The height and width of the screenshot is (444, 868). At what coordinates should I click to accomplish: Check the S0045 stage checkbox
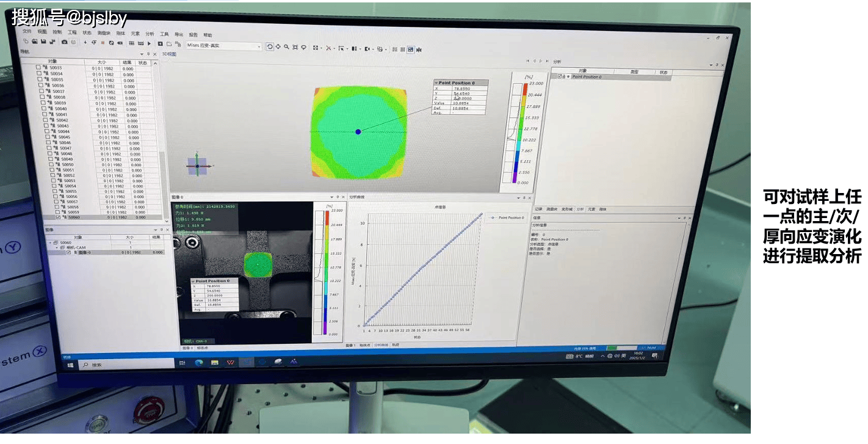[46, 137]
